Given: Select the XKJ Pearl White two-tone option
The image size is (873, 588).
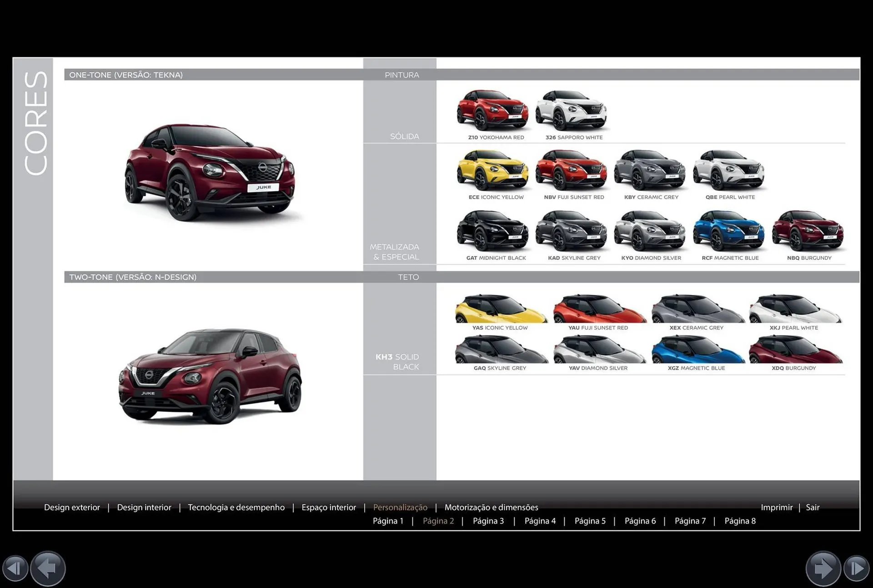Looking at the screenshot, I should (x=793, y=308).
